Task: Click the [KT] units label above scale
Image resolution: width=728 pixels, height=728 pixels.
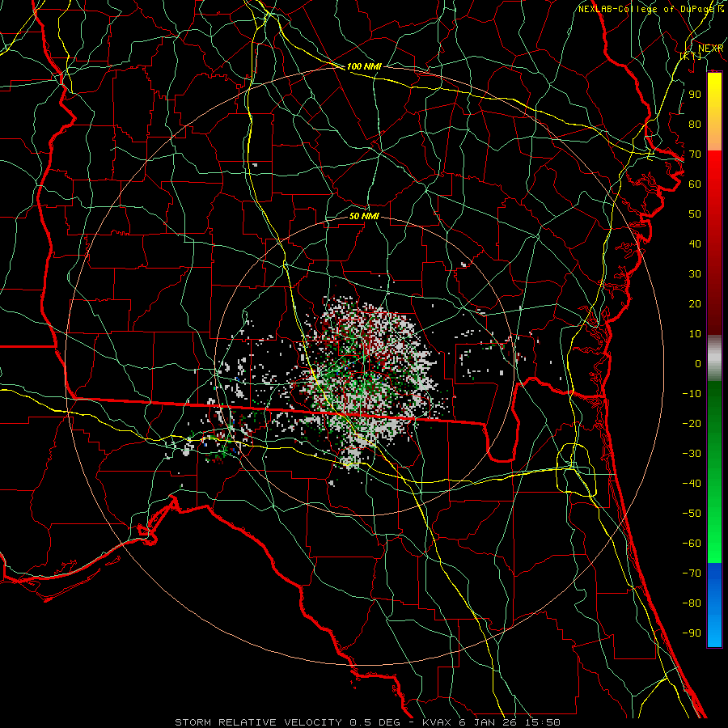Action: 691,56
